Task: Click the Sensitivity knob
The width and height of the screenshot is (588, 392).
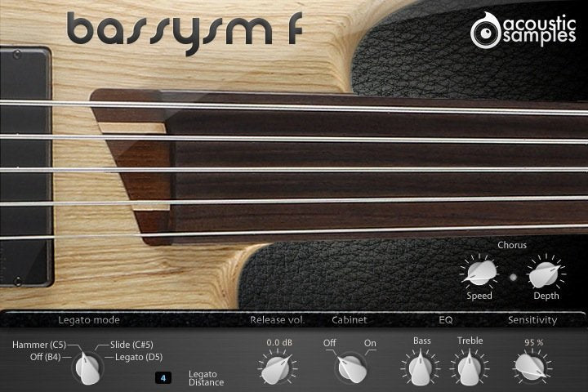Action: point(532,367)
